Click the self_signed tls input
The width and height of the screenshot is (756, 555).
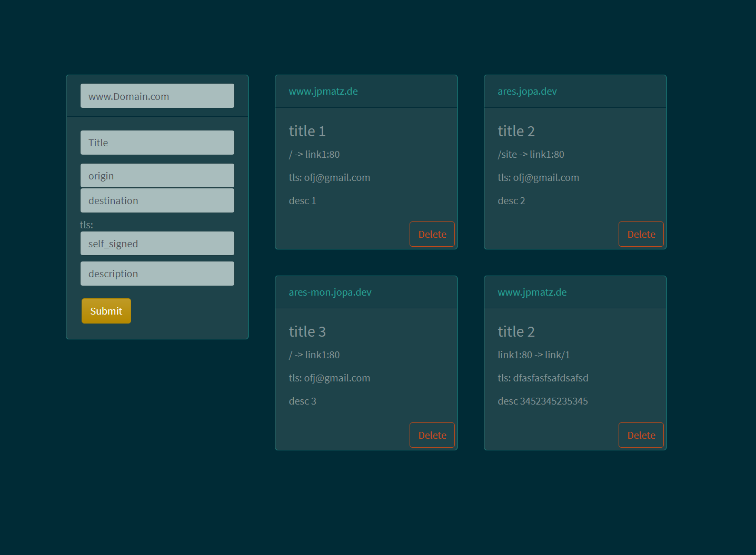pyautogui.click(x=157, y=244)
